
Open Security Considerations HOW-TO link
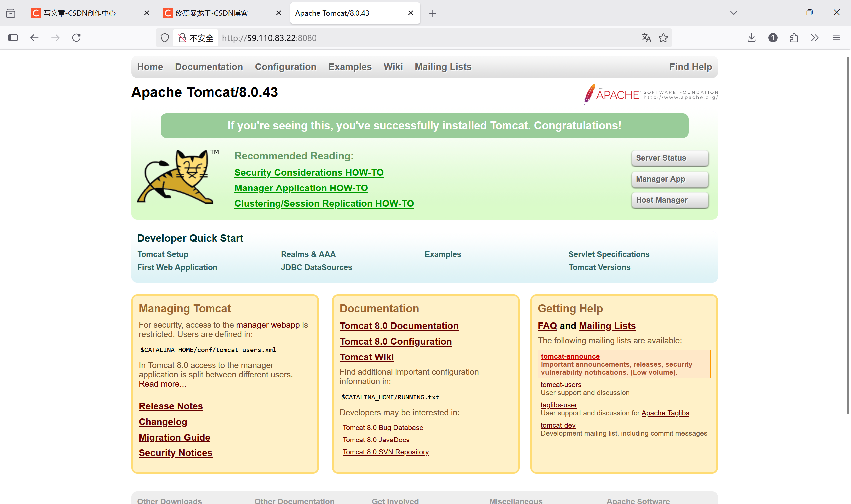click(x=309, y=173)
